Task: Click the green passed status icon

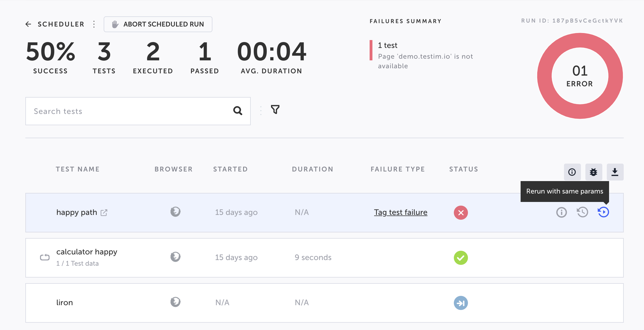Action: (x=461, y=258)
